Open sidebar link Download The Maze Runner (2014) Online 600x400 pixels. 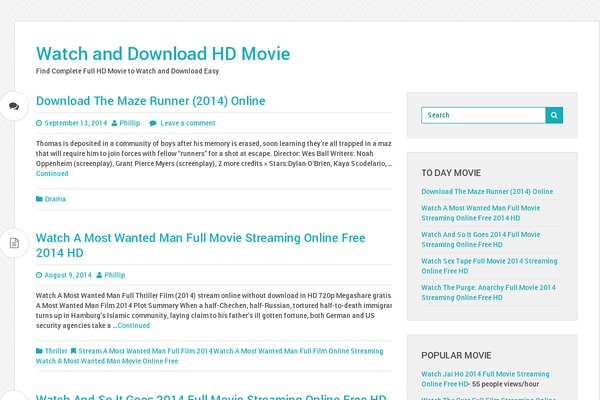click(x=487, y=191)
